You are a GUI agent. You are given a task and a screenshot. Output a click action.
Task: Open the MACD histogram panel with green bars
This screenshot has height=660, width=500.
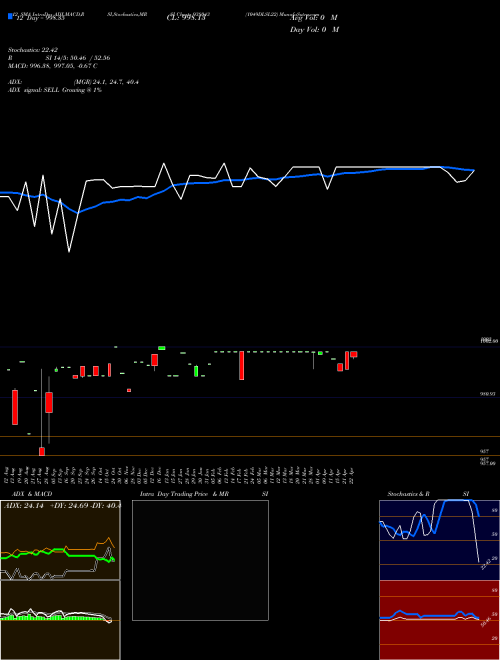point(60,620)
